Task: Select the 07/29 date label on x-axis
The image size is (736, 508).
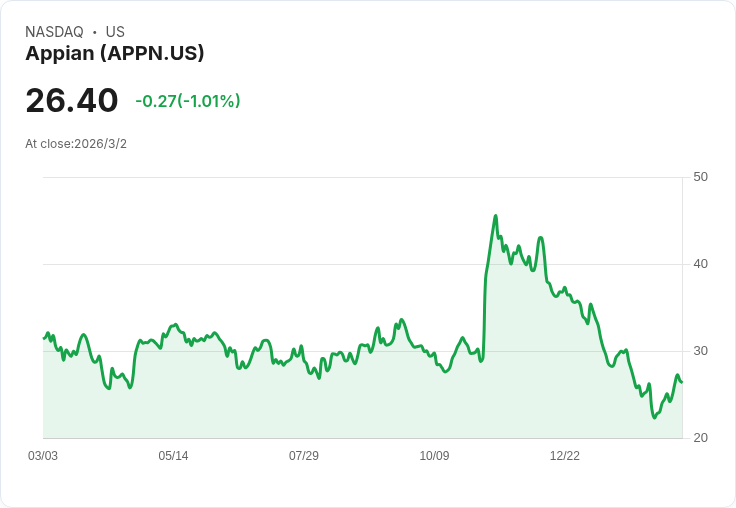Action: click(304, 456)
